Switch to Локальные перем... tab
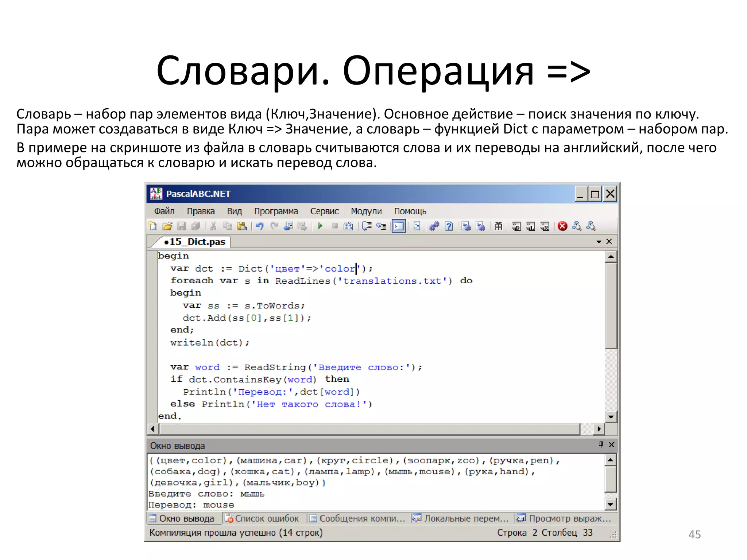Viewport: 747px width, 560px height. [x=460, y=518]
